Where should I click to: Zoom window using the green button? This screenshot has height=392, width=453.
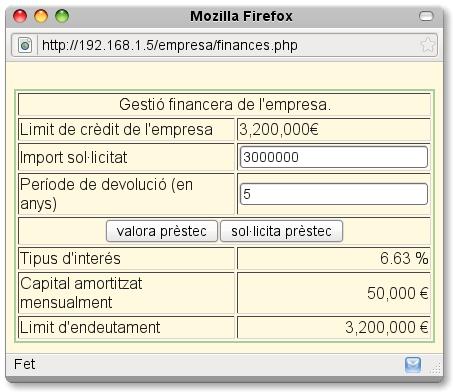[x=62, y=16]
